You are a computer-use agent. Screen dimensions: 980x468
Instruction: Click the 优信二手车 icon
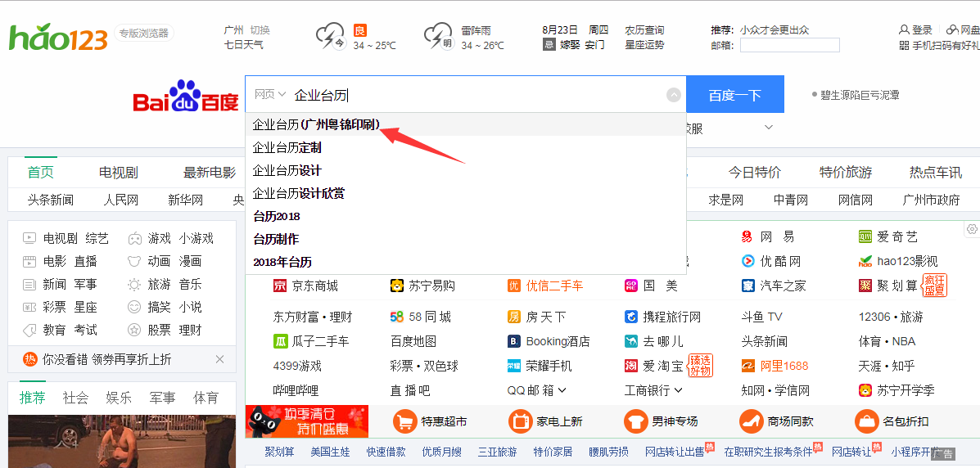[x=514, y=286]
